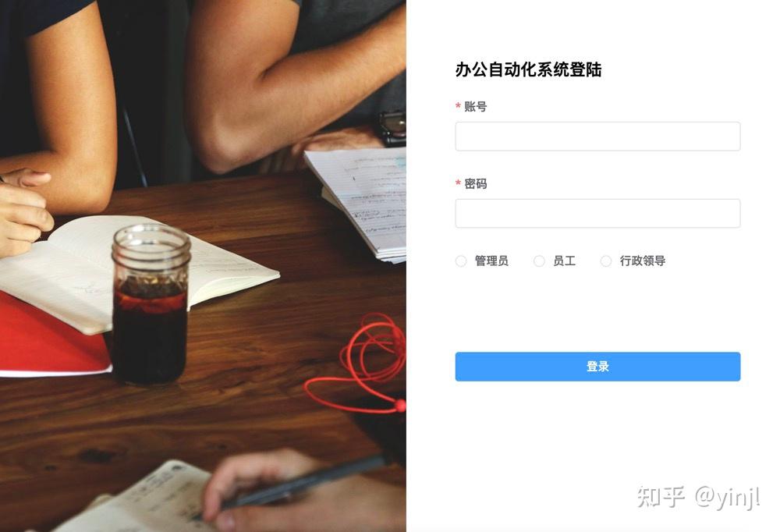Screen dimensions: 780x532
Task: Select the 行政领导 radio button circle
Action: 606,261
